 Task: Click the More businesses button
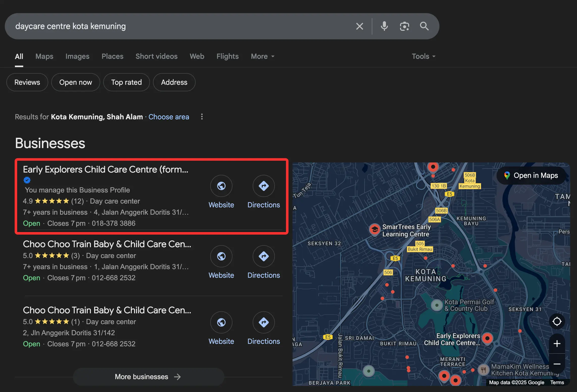tap(148, 377)
